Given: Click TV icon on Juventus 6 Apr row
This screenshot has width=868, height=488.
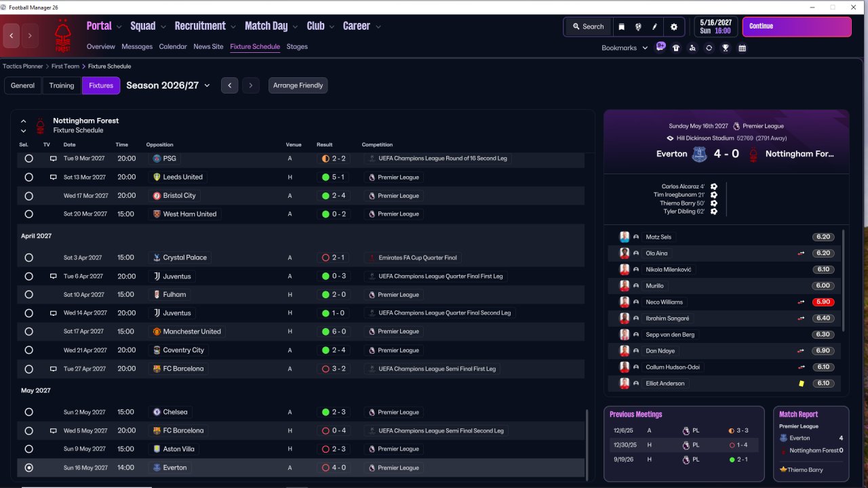Looking at the screenshot, I should click(53, 277).
